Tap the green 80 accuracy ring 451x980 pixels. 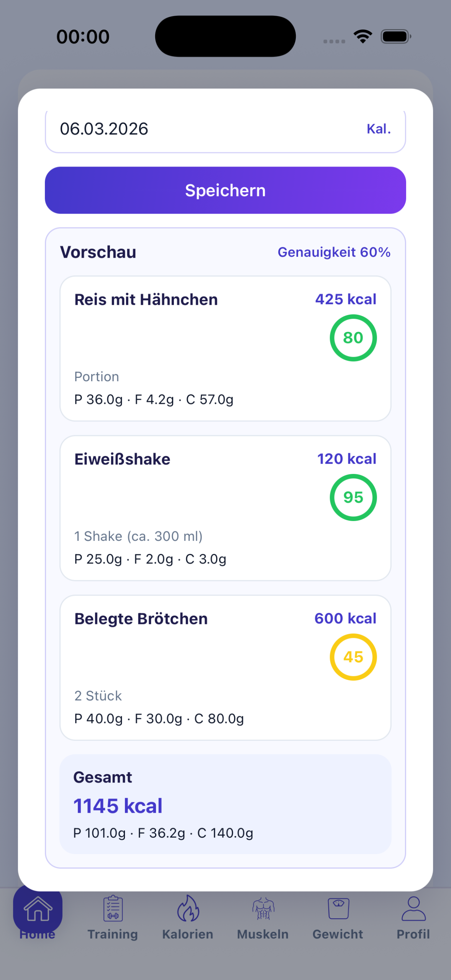pos(353,338)
